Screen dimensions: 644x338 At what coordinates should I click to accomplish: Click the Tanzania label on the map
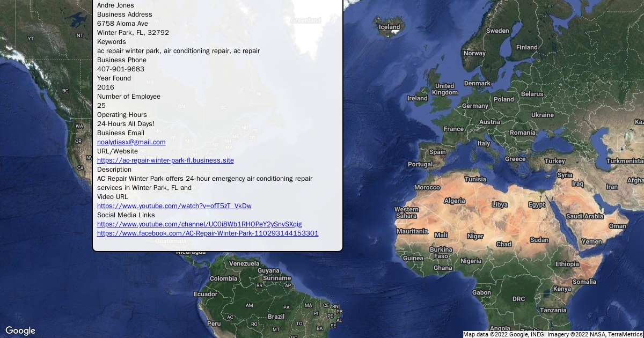tap(553, 310)
